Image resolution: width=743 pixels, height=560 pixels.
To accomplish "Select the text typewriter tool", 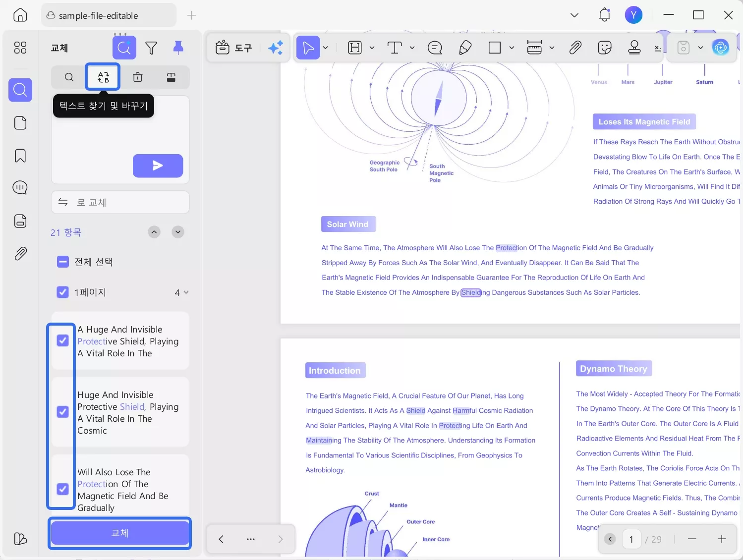I will point(395,48).
